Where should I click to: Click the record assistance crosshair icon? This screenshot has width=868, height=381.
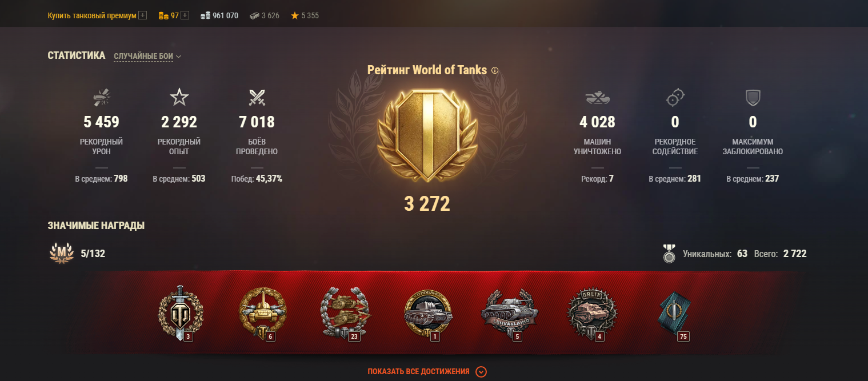(675, 98)
